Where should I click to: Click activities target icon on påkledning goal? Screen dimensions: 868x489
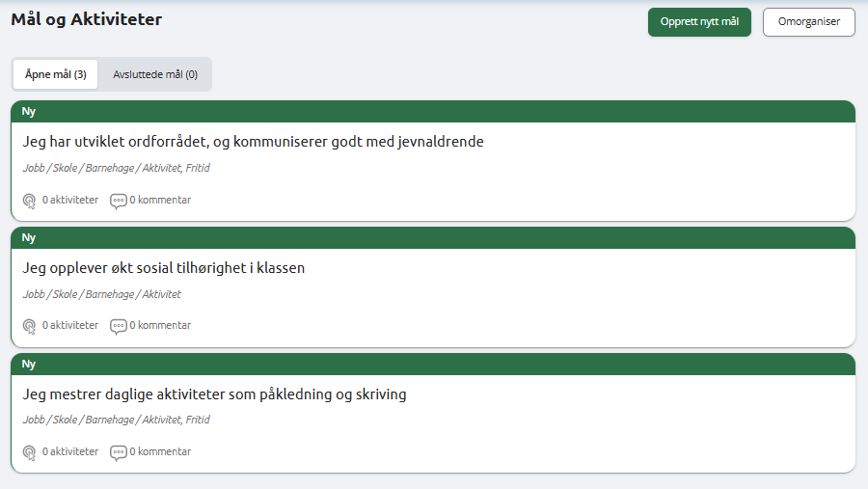coord(29,452)
